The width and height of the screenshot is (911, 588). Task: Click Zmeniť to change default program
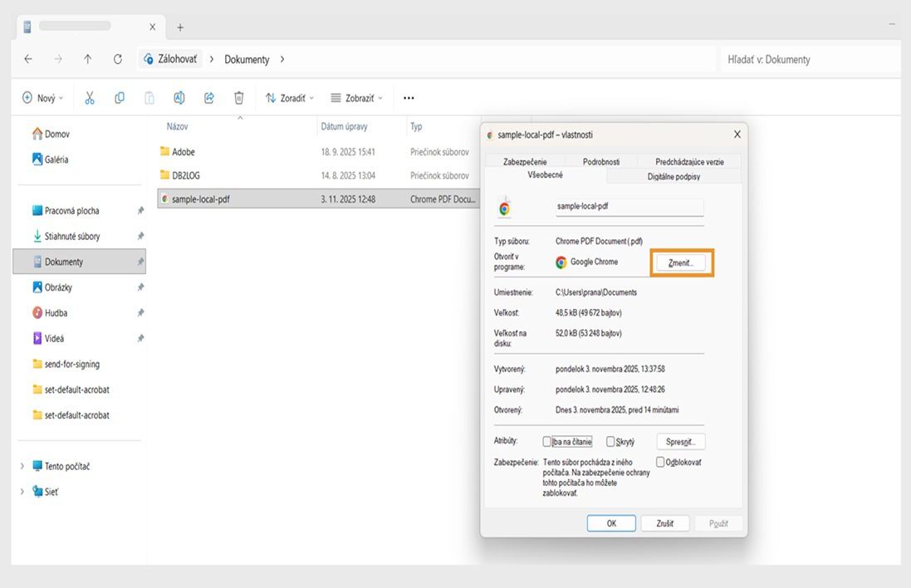(681, 262)
